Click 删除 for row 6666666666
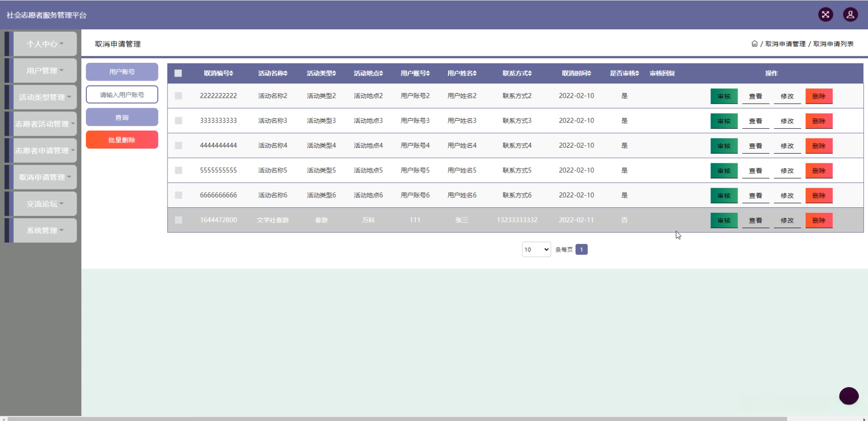The width and height of the screenshot is (868, 421). click(x=819, y=195)
